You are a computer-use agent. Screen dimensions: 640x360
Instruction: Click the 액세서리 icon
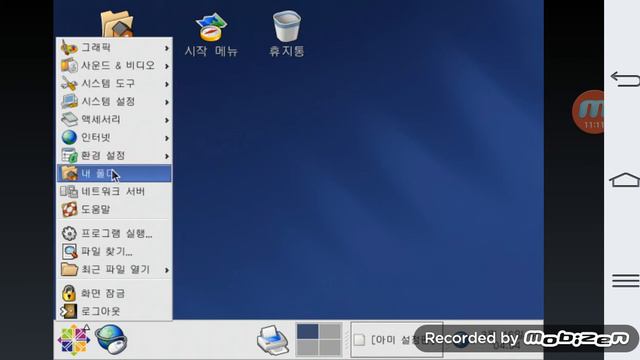pyautogui.click(x=69, y=119)
